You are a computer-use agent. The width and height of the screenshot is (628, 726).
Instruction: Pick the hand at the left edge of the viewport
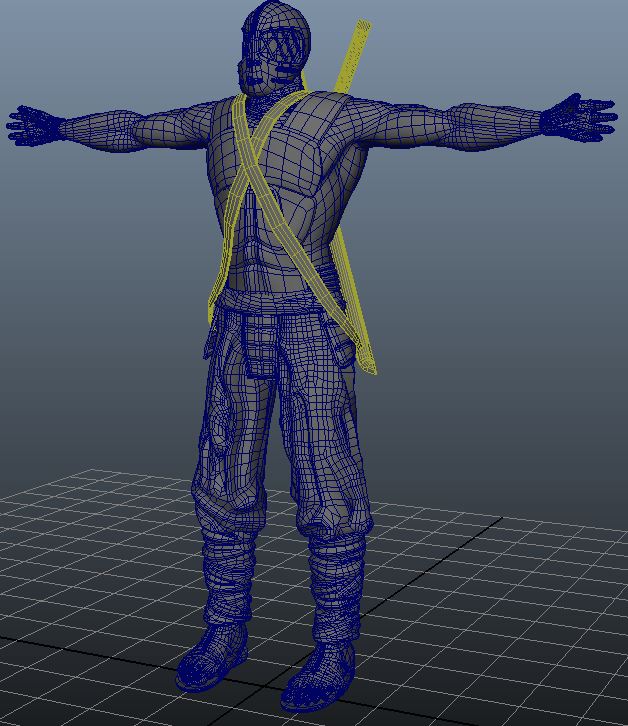click(x=35, y=125)
